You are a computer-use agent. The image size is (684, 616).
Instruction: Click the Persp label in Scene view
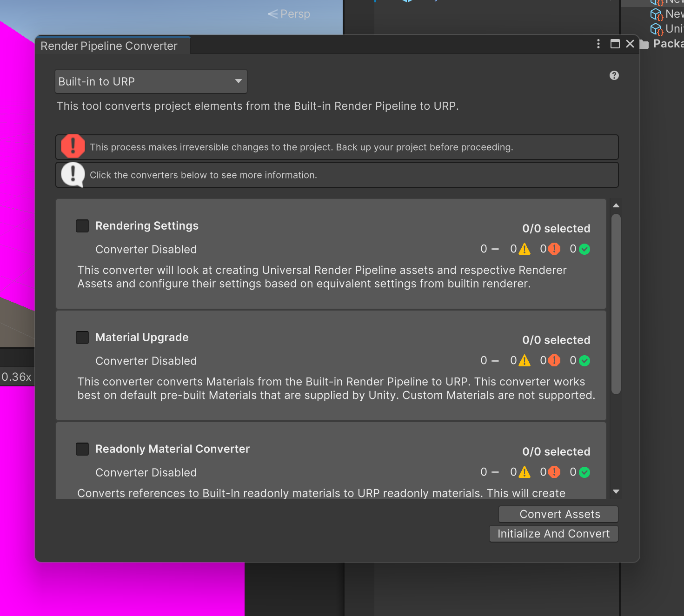point(295,14)
